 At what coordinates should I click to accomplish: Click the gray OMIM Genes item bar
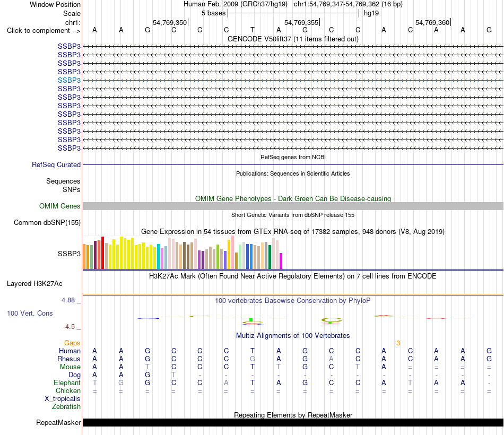point(293,206)
